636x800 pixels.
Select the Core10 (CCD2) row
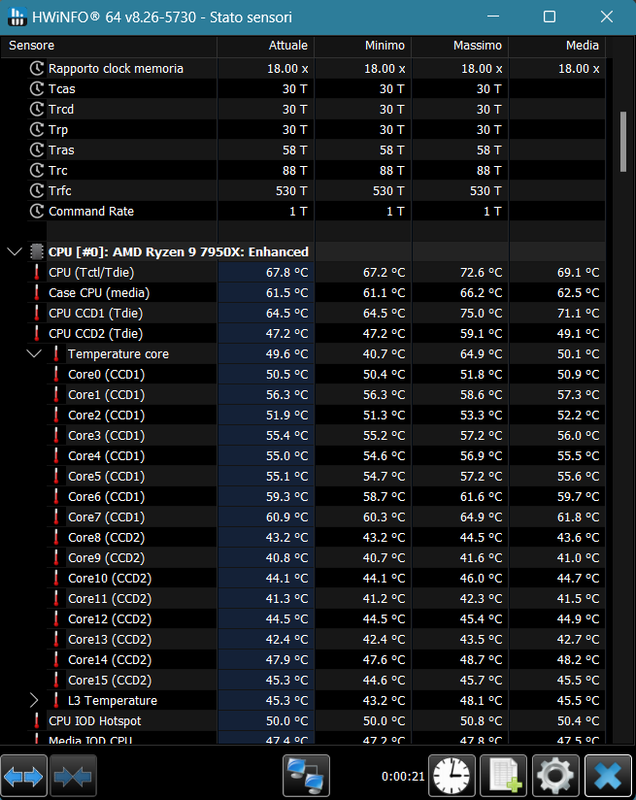(x=326, y=578)
